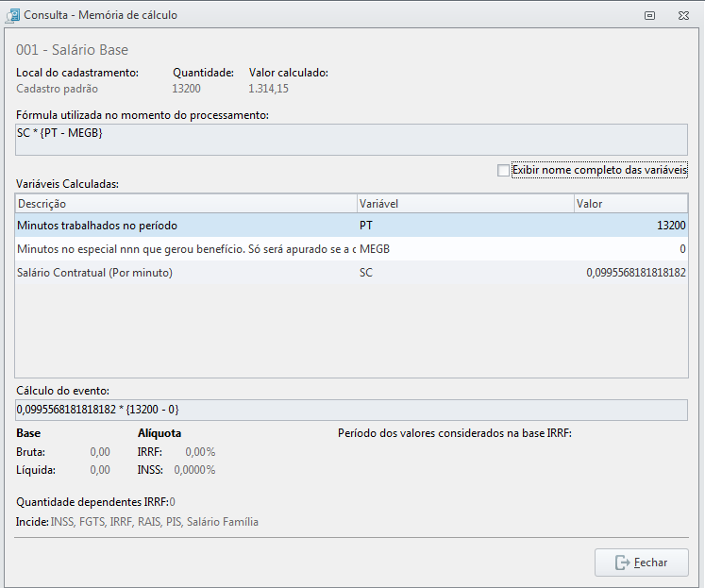Viewport: 705px width, 588px height.
Task: Click the maximize window icon
Action: (649, 16)
